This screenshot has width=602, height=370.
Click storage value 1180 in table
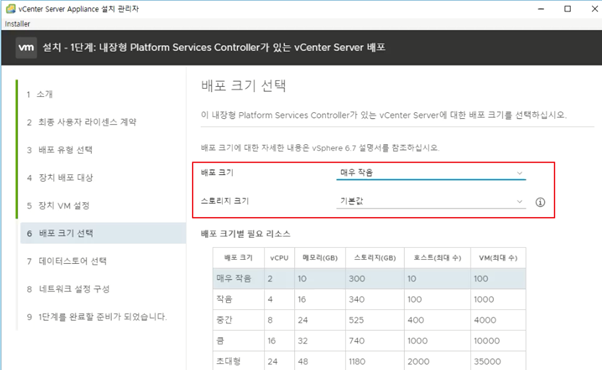click(x=357, y=362)
